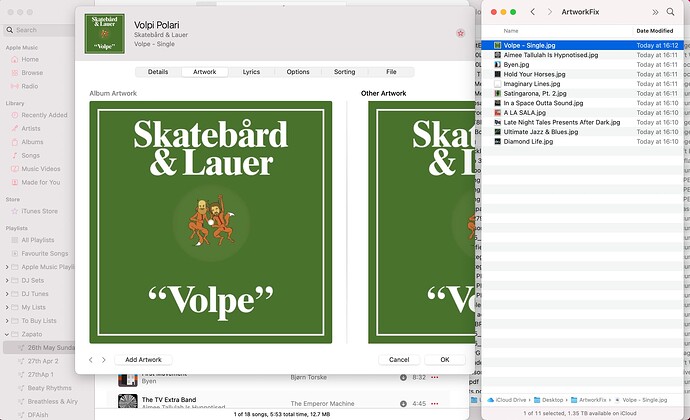
Task: Expand the DJ Tunes folder
Action: tap(7, 294)
